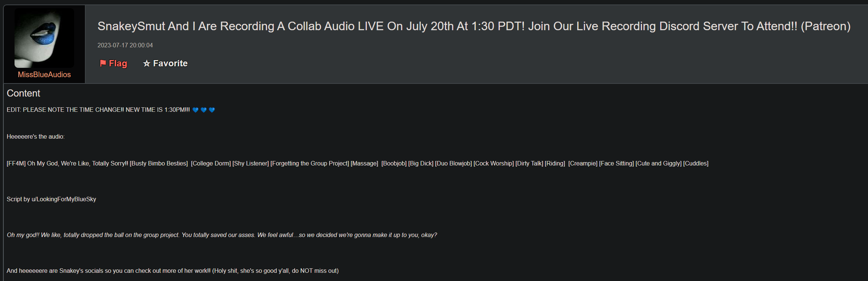
Task: Click the "Heeeeere's the audio:" text
Action: click(36, 137)
